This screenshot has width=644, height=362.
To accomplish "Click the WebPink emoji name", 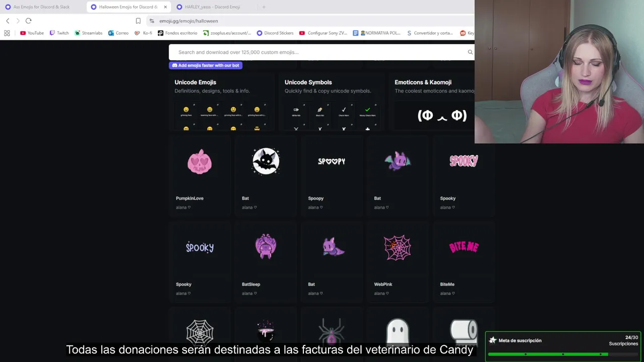I will pos(383,284).
